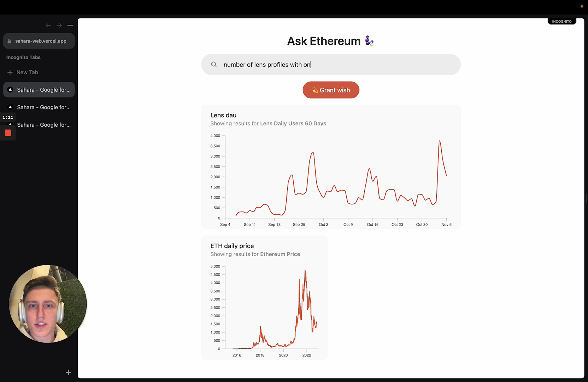Click the browser back arrow
The width and height of the screenshot is (588, 382).
48,25
